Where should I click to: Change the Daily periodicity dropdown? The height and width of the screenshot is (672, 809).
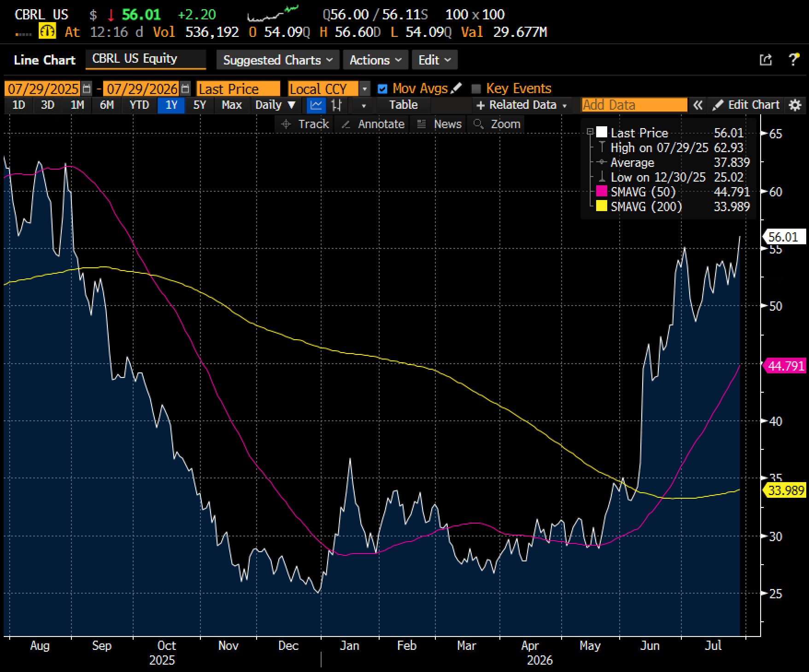(275, 105)
